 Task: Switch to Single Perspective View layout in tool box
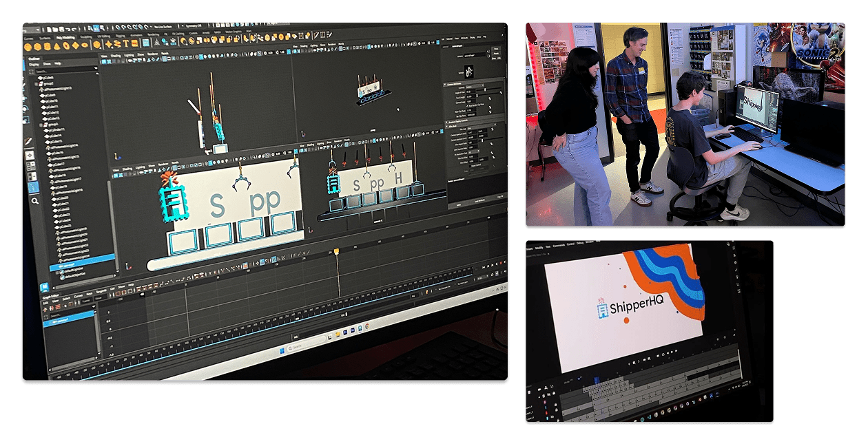[31, 156]
